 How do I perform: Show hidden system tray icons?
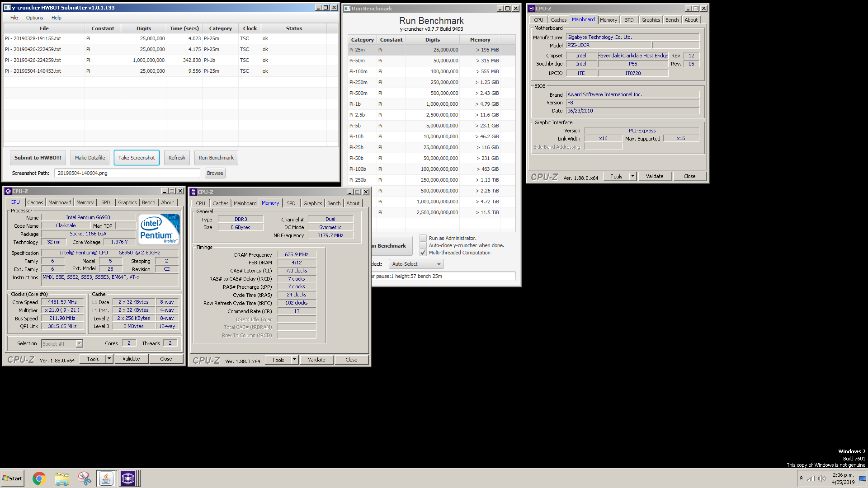tap(801, 478)
